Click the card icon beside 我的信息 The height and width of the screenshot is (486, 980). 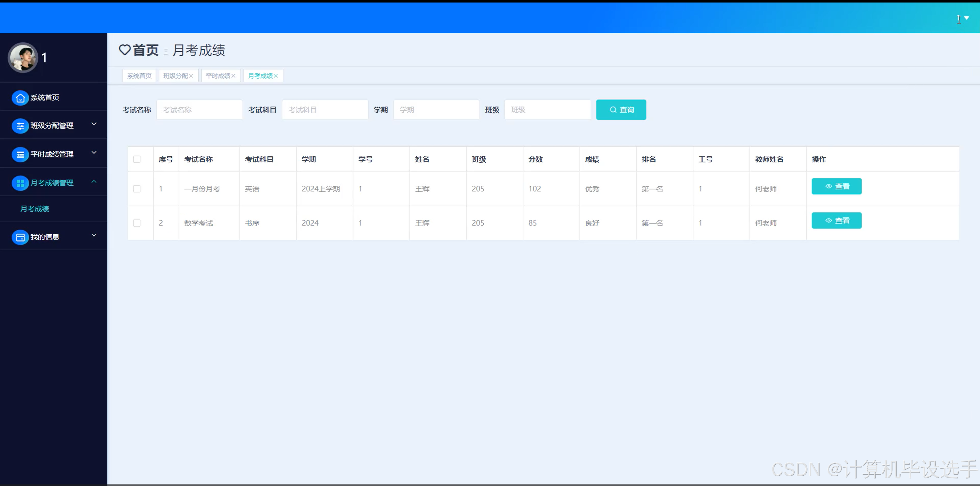[x=20, y=237]
